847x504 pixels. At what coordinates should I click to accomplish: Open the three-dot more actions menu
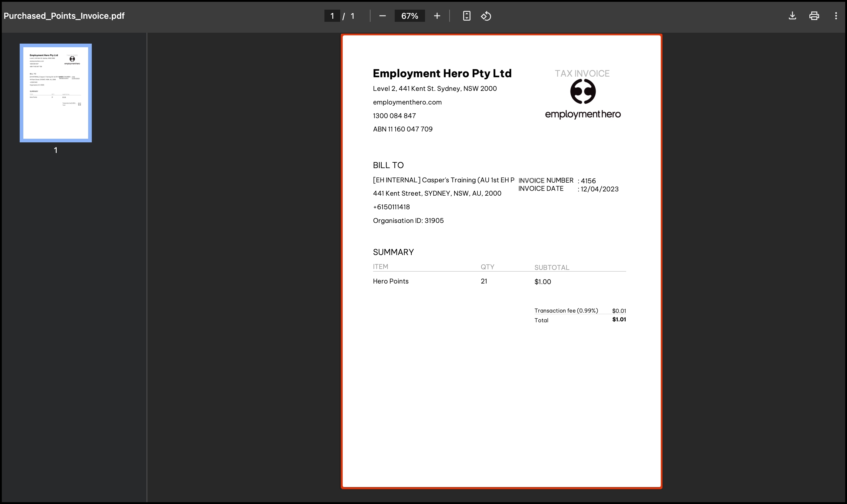tap(836, 16)
